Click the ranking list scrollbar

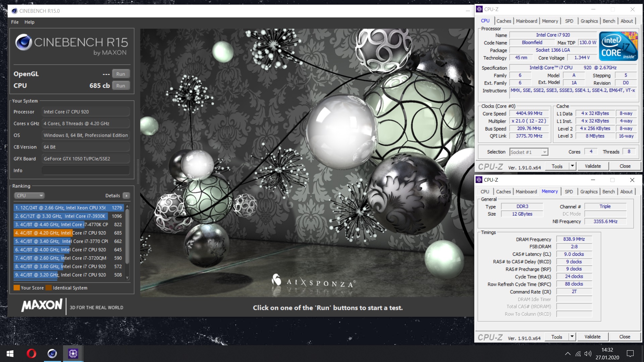click(x=127, y=236)
